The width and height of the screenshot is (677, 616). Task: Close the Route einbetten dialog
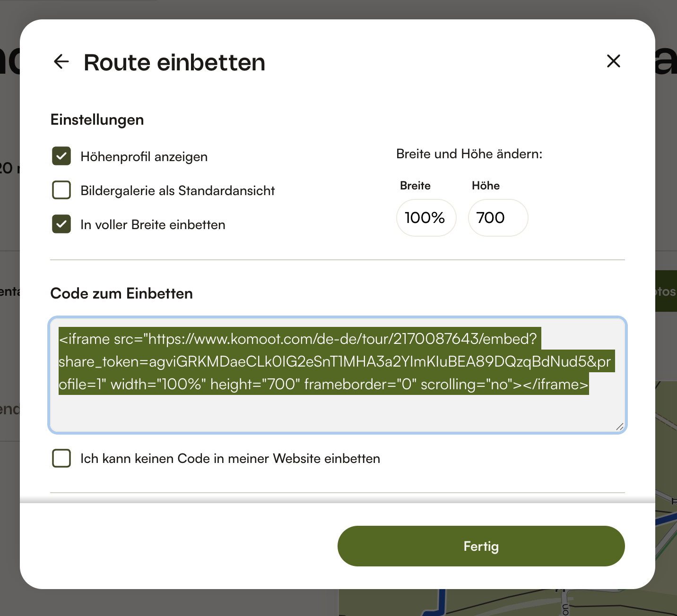613,61
